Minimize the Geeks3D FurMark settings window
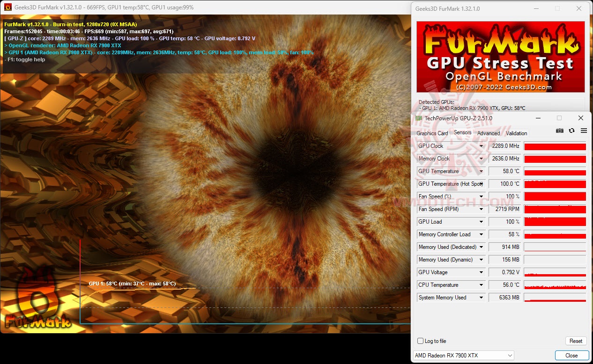Image resolution: width=593 pixels, height=364 pixels. (535, 8)
